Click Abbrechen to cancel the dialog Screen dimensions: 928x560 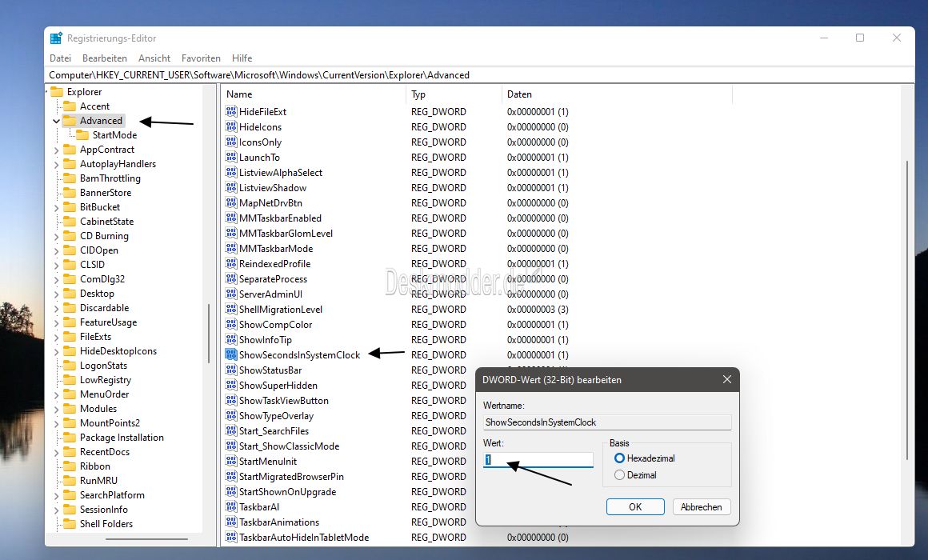701,506
